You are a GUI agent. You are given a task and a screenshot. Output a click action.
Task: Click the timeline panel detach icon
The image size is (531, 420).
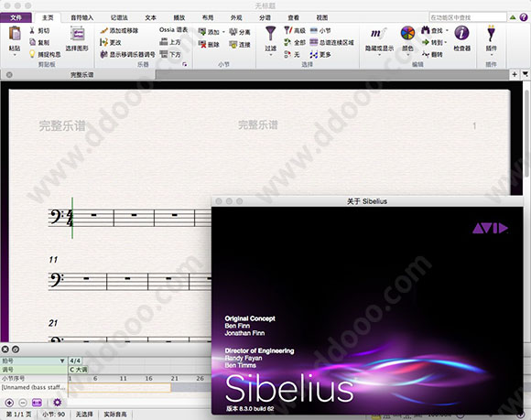16,350
